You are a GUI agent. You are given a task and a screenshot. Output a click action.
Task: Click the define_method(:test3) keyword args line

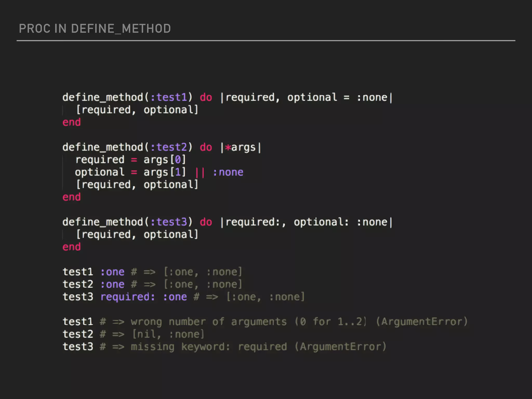(x=227, y=222)
